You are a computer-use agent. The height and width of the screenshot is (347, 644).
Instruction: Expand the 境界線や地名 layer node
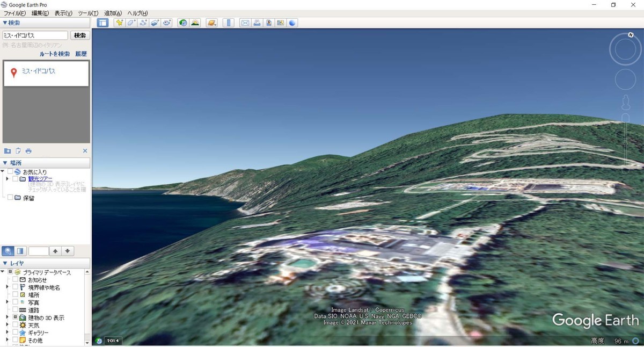click(x=8, y=287)
